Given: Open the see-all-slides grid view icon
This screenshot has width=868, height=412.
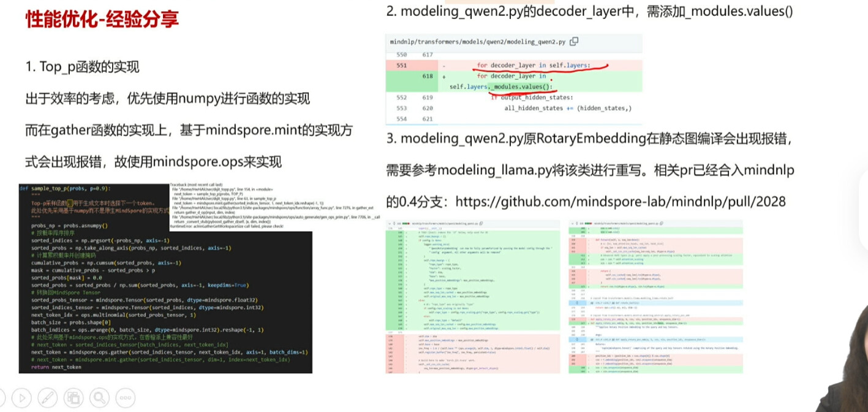Looking at the screenshot, I should [75, 399].
